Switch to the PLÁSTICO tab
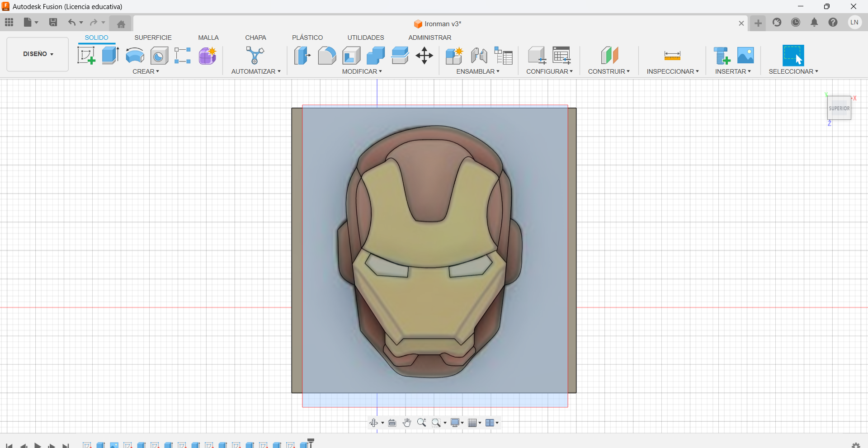The image size is (868, 448). coord(307,38)
